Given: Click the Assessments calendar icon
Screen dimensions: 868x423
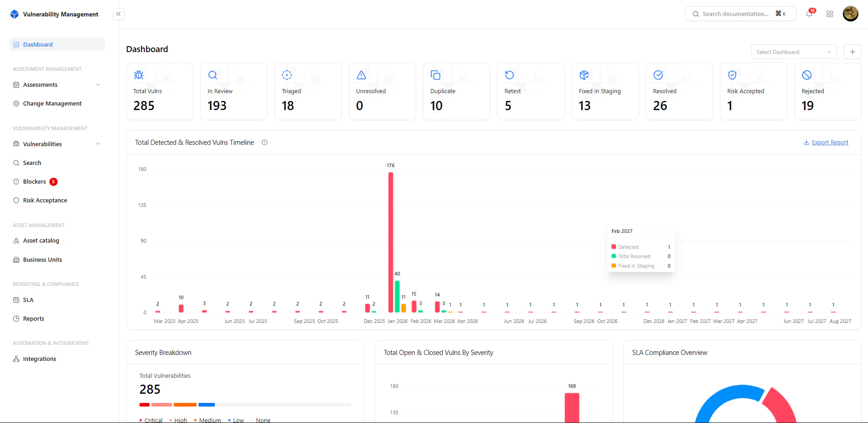Looking at the screenshot, I should coord(16,85).
